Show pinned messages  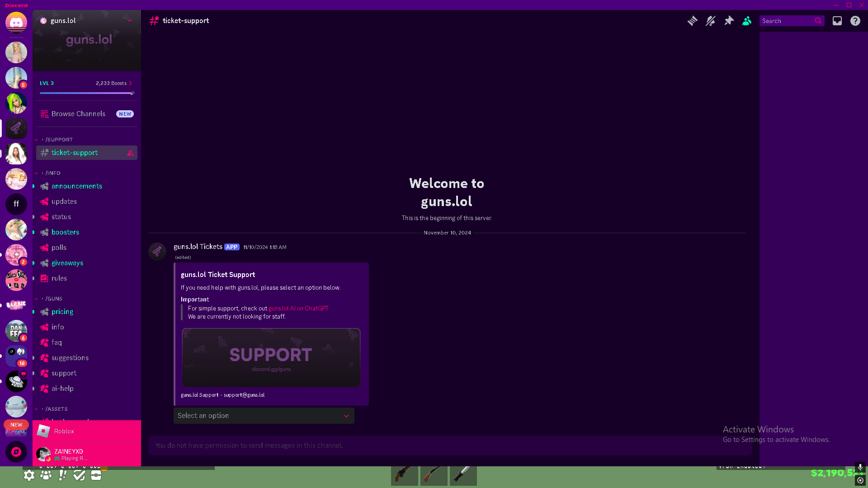tap(729, 21)
